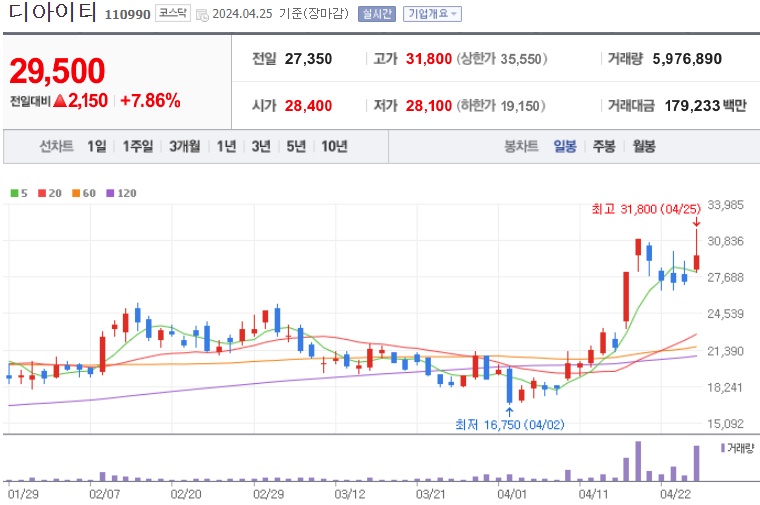Viewport: 760px width, 505px height.
Task: Click the green 5-day moving average legend
Action: click(x=19, y=193)
